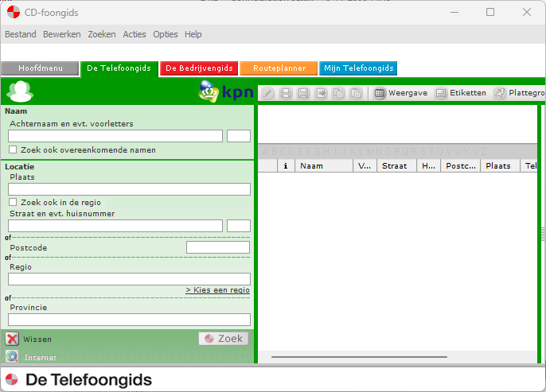This screenshot has height=392, width=546.
Task: Click the Zoek search button
Action: [x=224, y=339]
